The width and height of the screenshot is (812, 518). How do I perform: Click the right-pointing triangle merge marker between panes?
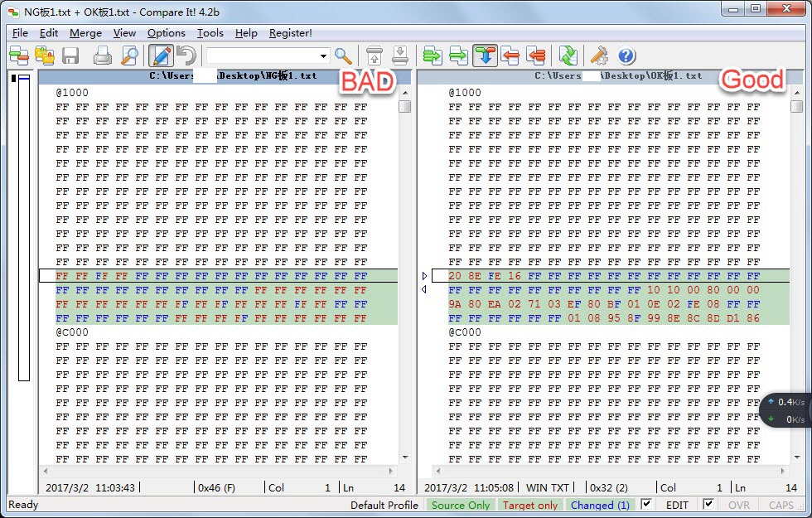424,275
